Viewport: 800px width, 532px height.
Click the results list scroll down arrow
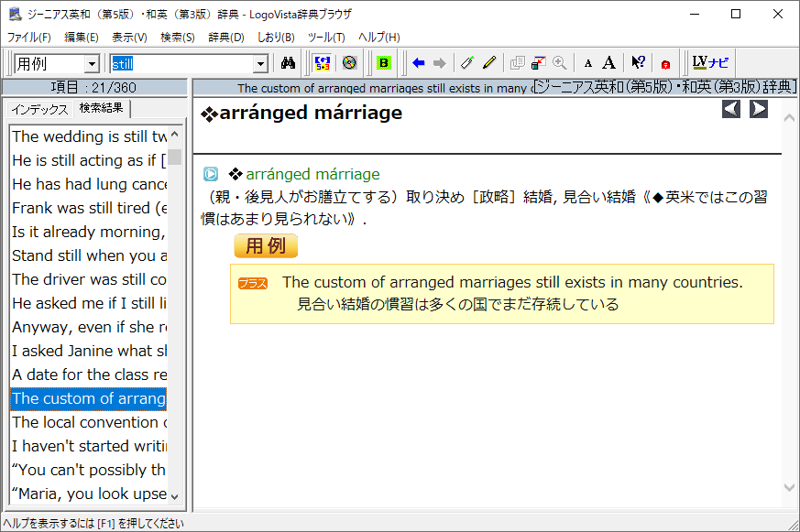[x=174, y=496]
